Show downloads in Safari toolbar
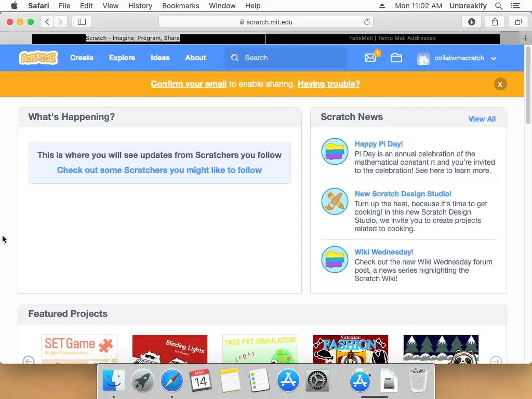532x399 pixels. (x=471, y=22)
